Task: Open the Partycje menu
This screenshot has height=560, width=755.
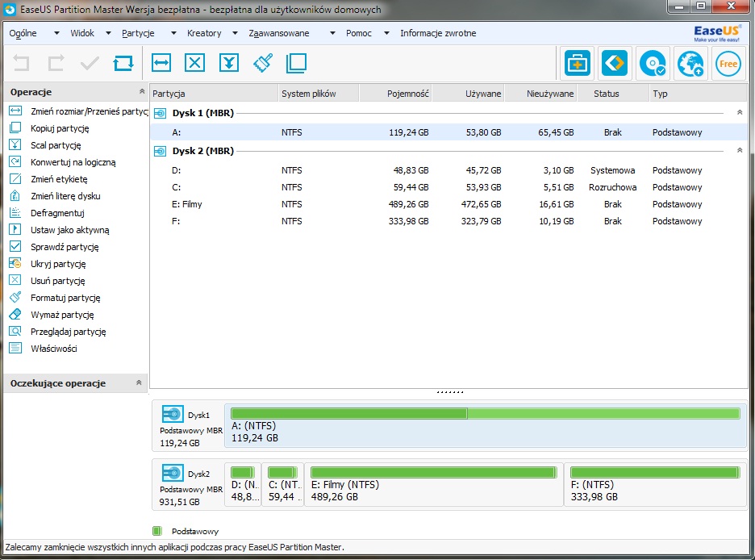Action: [138, 33]
